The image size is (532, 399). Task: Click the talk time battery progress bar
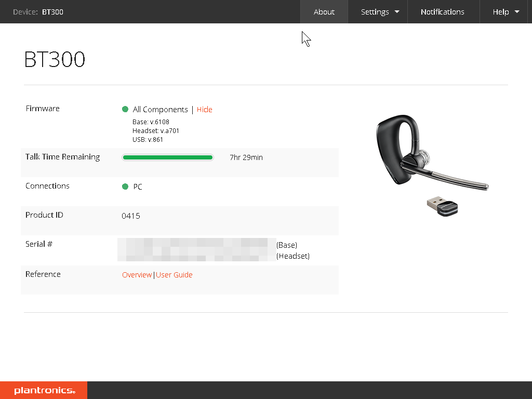(x=168, y=157)
